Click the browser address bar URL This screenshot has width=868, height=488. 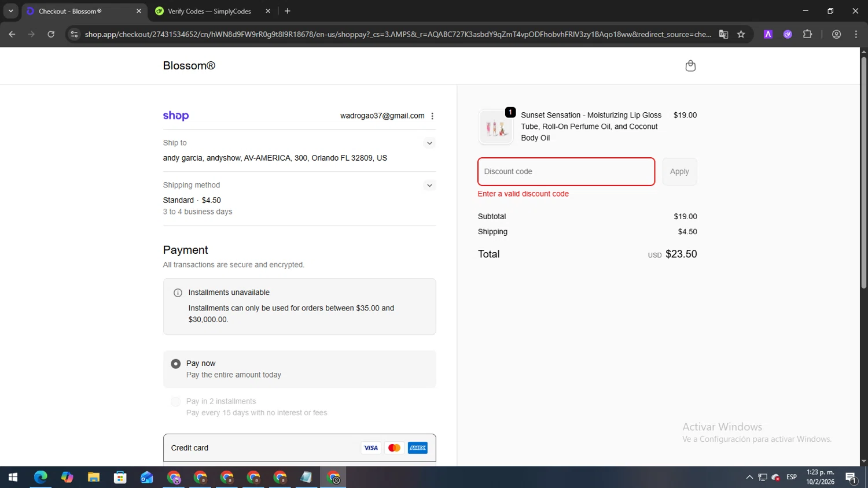[x=398, y=34]
